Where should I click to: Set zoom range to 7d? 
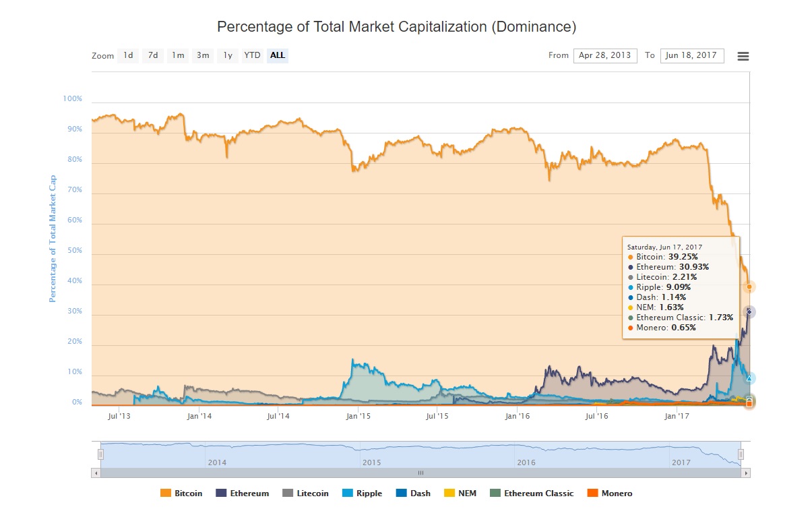153,55
